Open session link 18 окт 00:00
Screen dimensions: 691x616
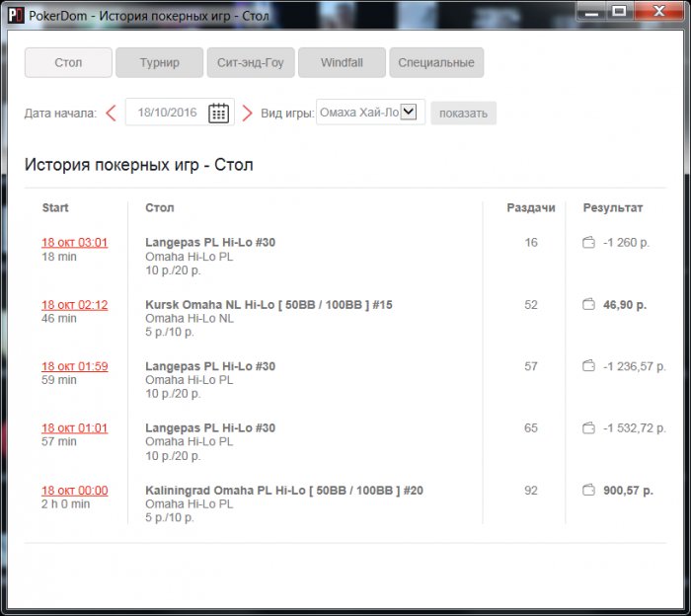tap(74, 491)
